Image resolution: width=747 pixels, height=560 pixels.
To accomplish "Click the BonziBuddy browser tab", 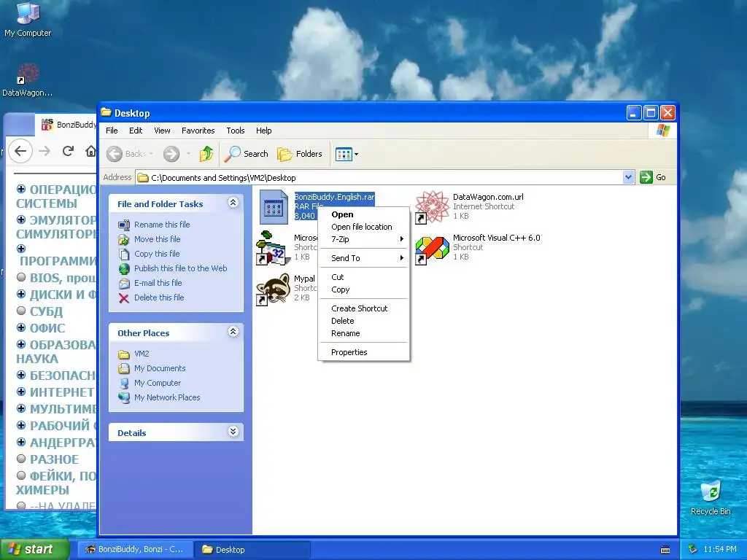I will coord(66,125).
